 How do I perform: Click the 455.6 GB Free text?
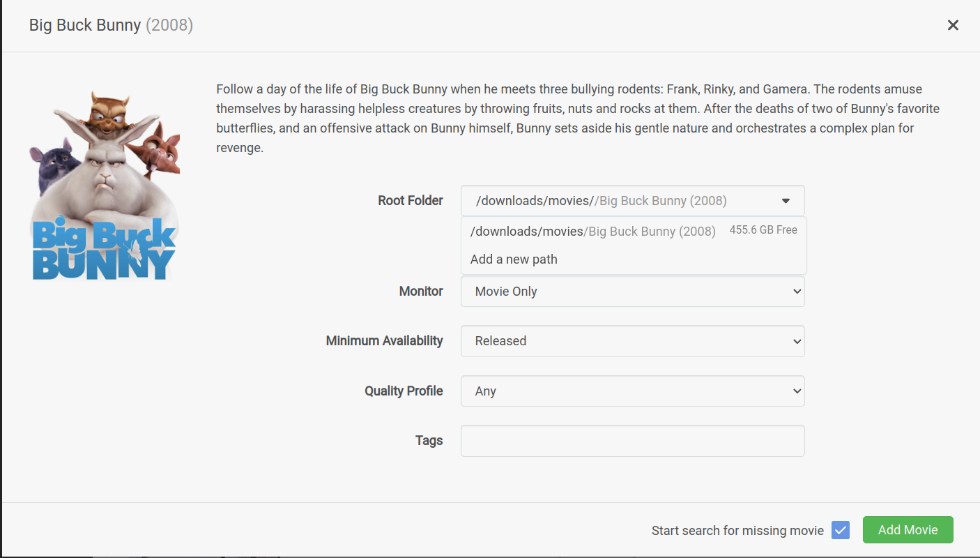click(x=763, y=230)
